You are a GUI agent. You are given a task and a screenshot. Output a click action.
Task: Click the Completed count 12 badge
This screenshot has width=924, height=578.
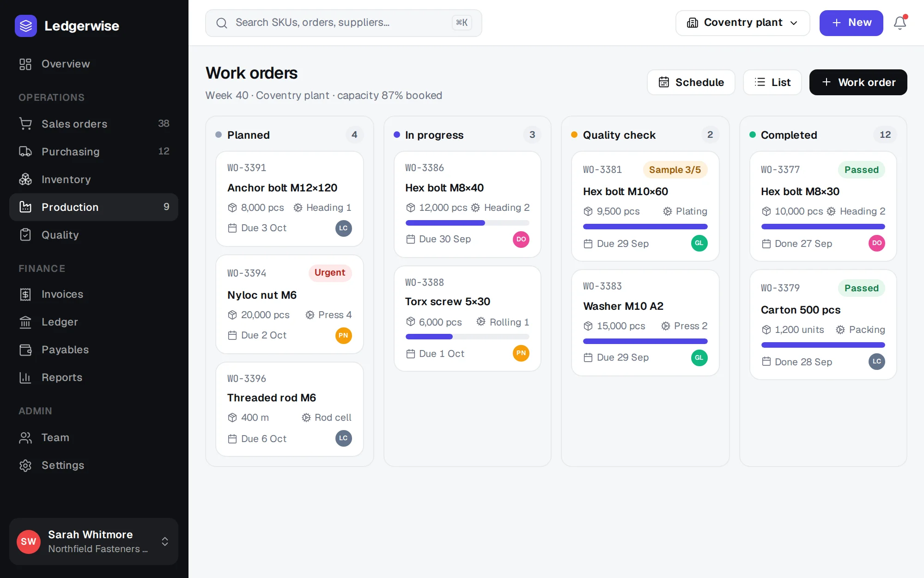[885, 135]
